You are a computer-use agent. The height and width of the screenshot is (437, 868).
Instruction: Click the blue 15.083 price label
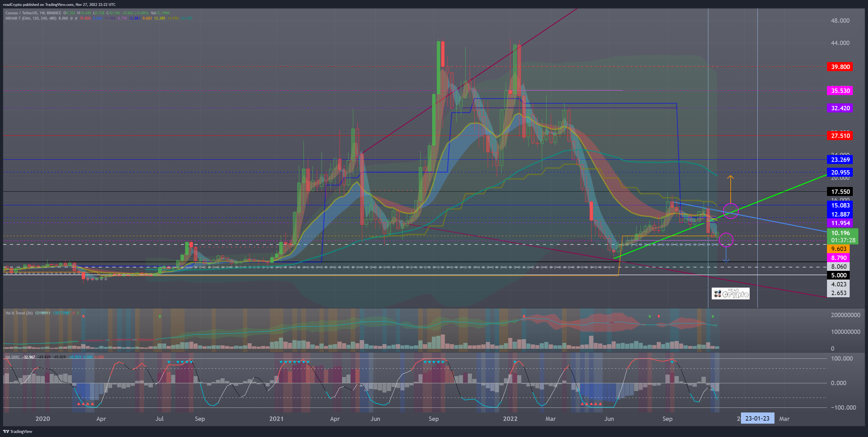(x=840, y=206)
